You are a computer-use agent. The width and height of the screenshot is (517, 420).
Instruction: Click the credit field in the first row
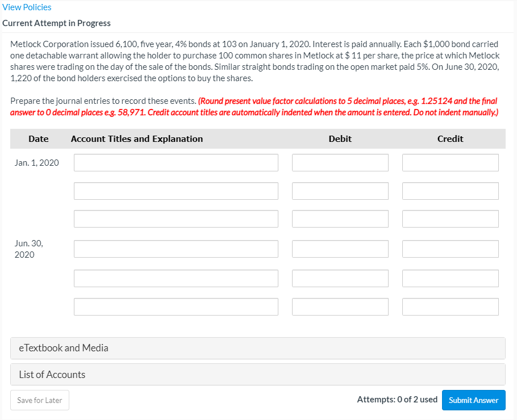click(450, 162)
